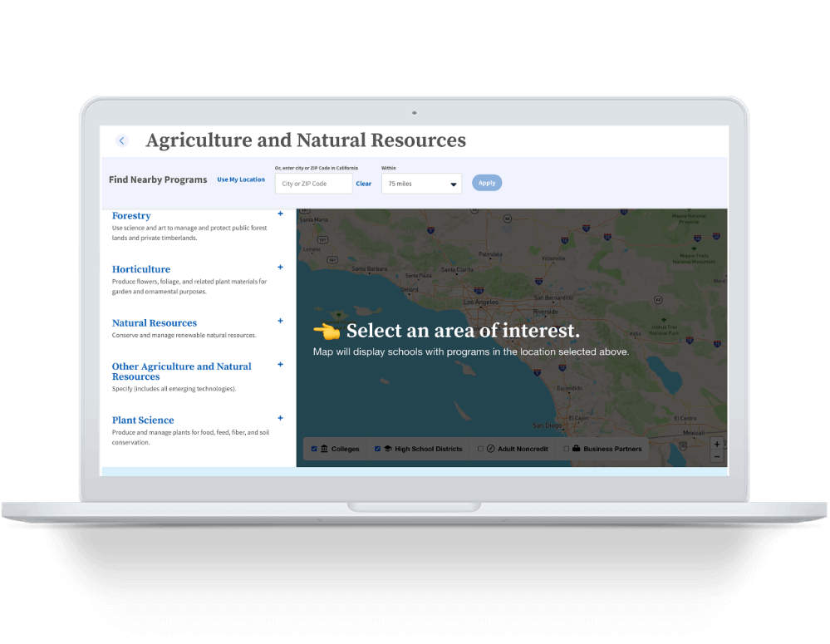Screen dimensions: 830x644
Task: Expand the Plant Science section
Action: [280, 418]
